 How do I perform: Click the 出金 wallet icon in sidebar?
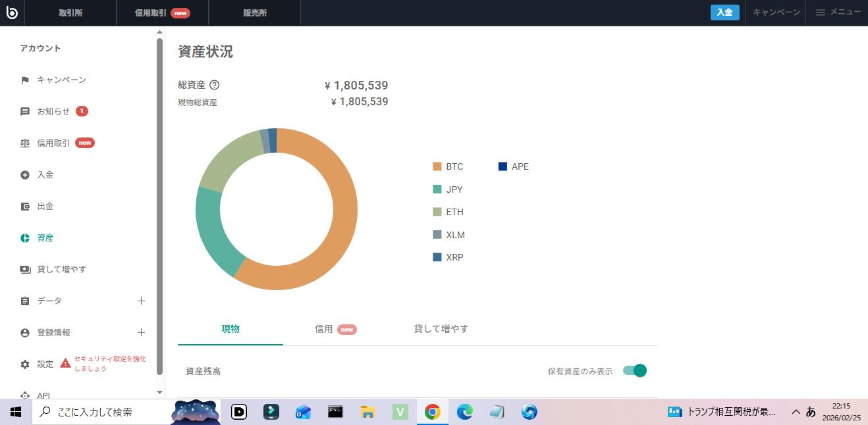click(25, 207)
